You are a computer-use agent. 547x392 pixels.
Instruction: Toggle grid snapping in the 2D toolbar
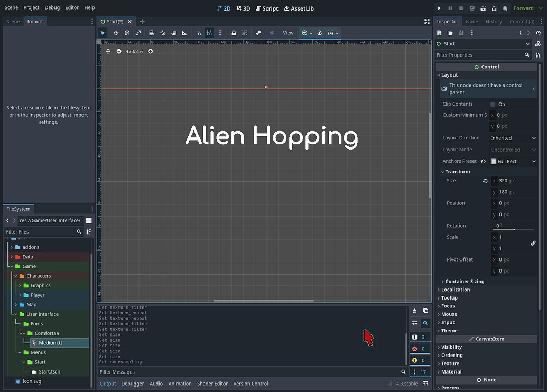209,33
